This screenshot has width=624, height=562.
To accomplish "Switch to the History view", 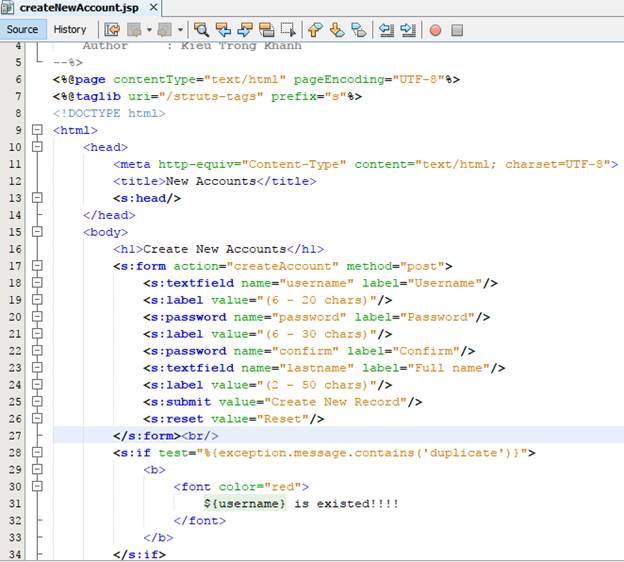I will (70, 29).
